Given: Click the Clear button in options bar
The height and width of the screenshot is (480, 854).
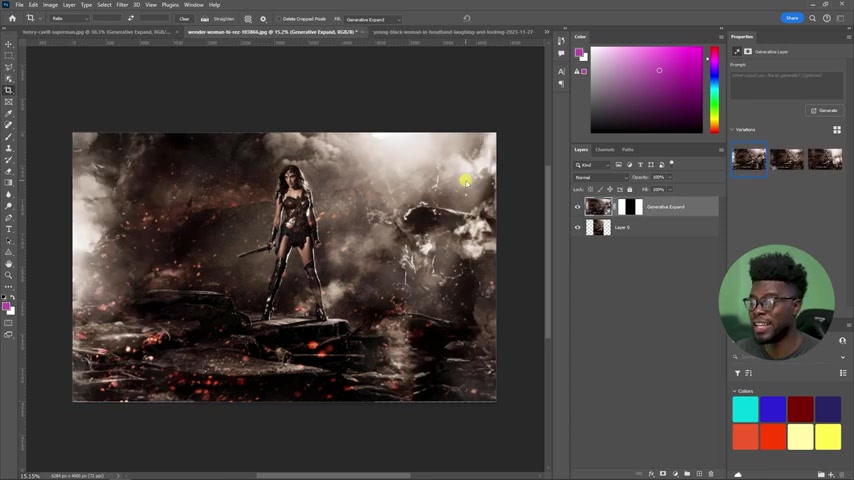Looking at the screenshot, I should tap(184, 19).
